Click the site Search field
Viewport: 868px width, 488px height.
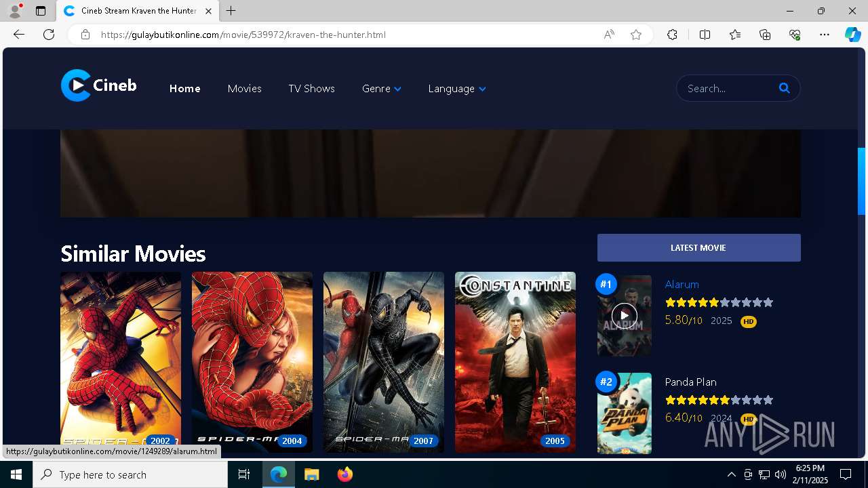pyautogui.click(x=727, y=88)
